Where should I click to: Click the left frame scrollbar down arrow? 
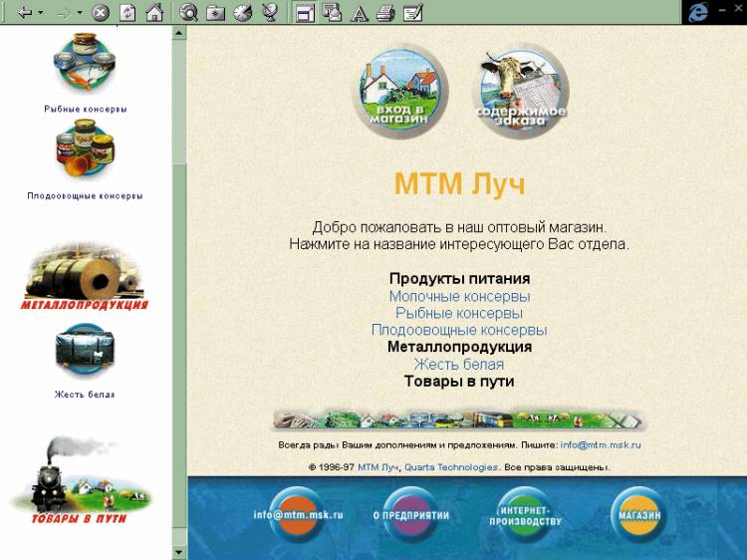(x=179, y=551)
